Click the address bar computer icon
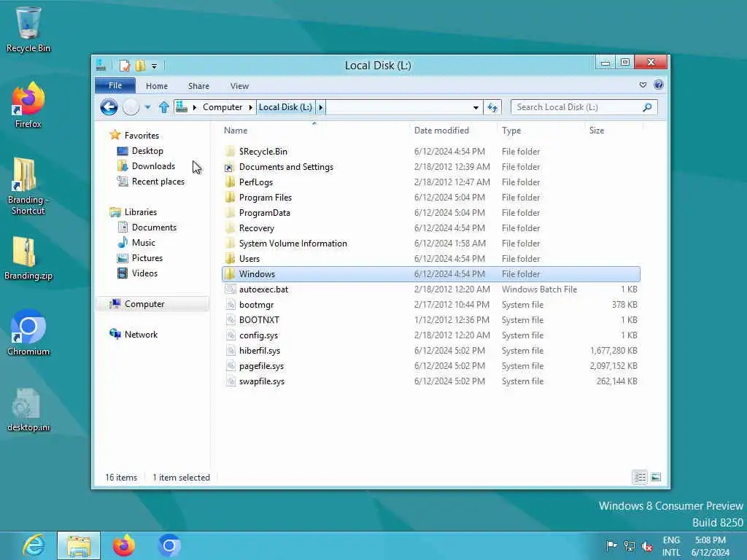 tap(182, 107)
